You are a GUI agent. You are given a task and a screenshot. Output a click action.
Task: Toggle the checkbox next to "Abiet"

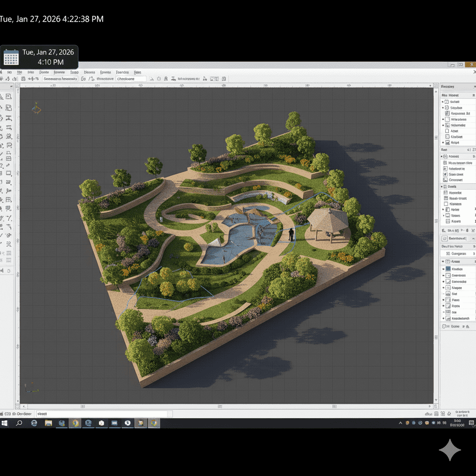(447, 131)
